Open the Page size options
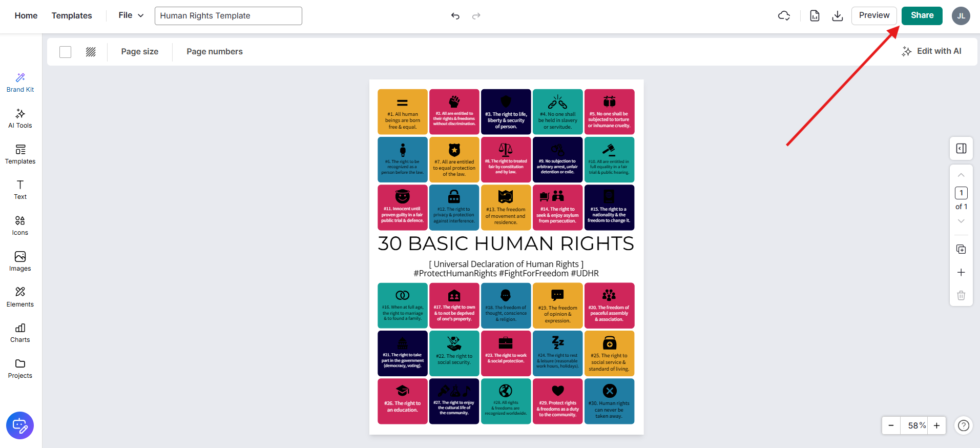980x448 pixels. (x=139, y=52)
